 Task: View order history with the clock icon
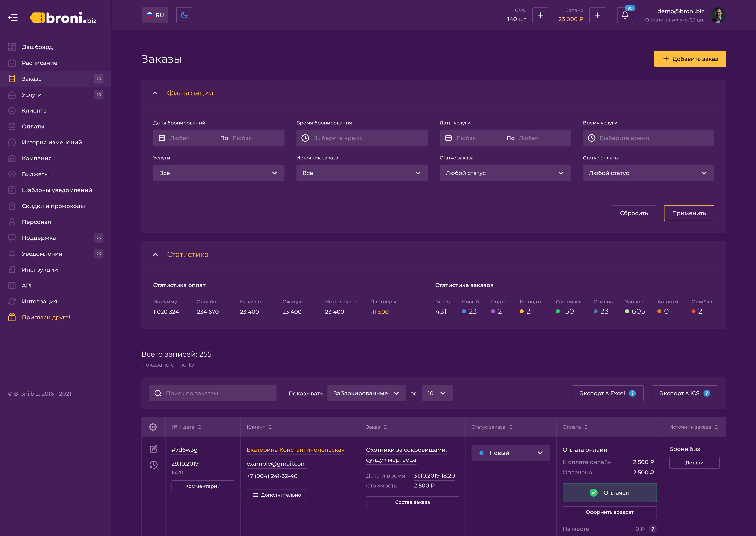[154, 465]
